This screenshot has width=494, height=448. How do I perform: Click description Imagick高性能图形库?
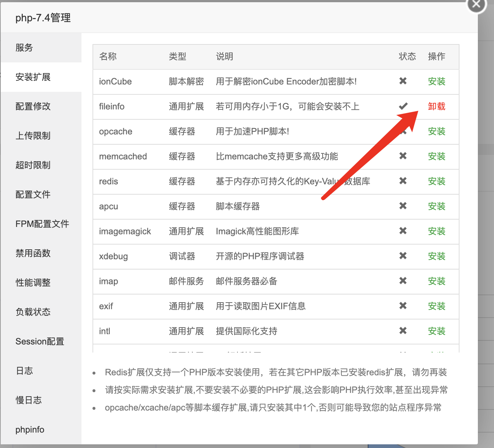[x=257, y=231]
